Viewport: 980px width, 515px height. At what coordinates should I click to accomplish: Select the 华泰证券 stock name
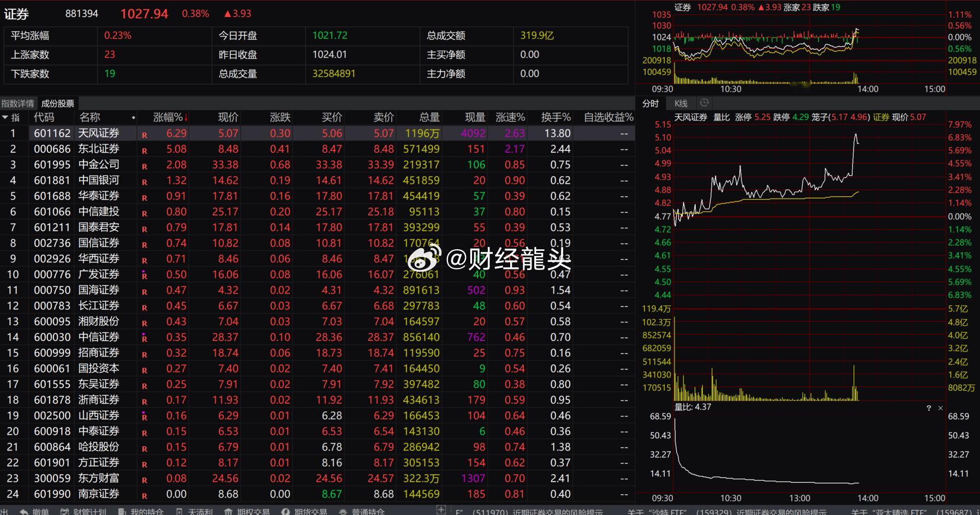(x=99, y=196)
